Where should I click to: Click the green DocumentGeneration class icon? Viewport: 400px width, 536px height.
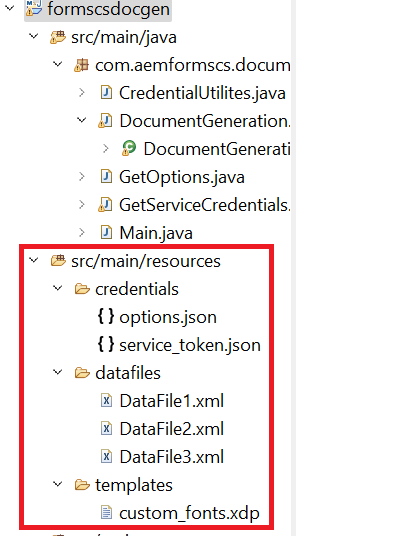point(129,148)
